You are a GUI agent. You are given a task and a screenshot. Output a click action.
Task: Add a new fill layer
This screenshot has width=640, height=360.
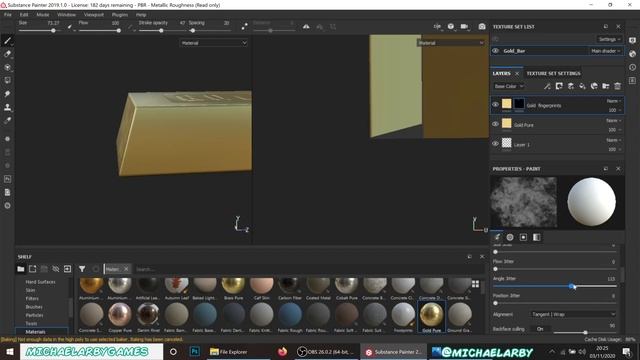tap(582, 86)
